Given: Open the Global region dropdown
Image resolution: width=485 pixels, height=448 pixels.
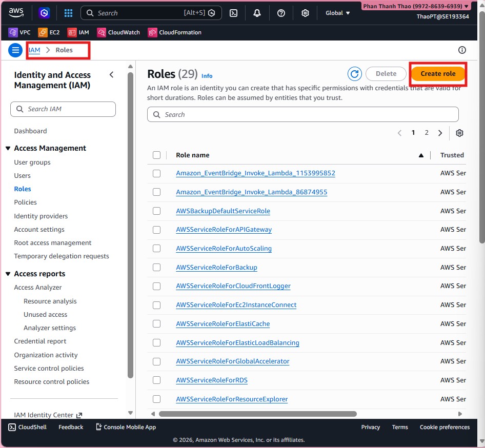Looking at the screenshot, I should coord(338,13).
